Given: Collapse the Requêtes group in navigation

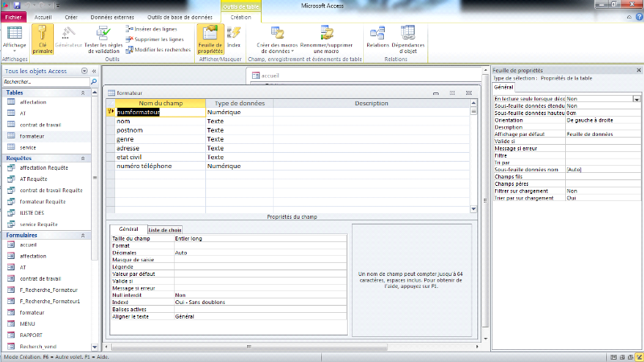Looking at the screenshot, I should pyautogui.click(x=82, y=158).
